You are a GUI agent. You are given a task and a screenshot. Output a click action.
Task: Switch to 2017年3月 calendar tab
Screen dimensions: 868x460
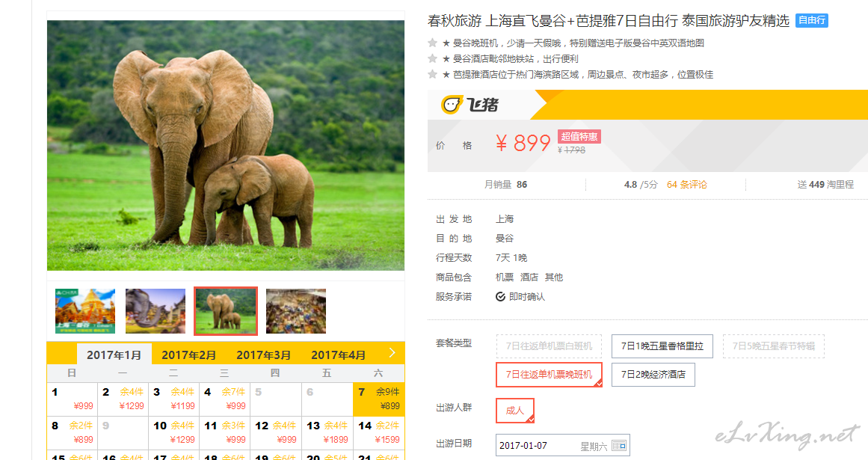tap(263, 355)
